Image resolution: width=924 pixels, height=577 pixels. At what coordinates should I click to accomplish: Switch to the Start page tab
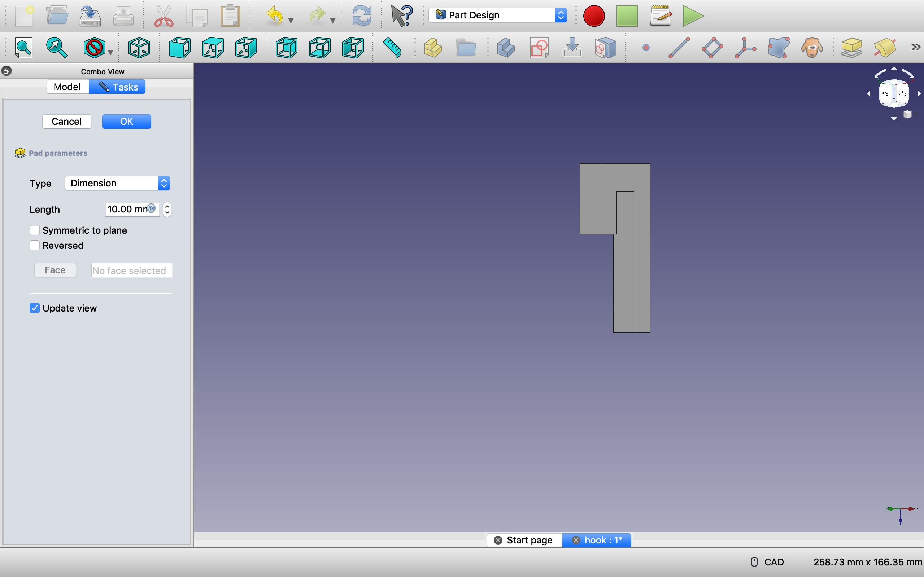pyautogui.click(x=529, y=540)
